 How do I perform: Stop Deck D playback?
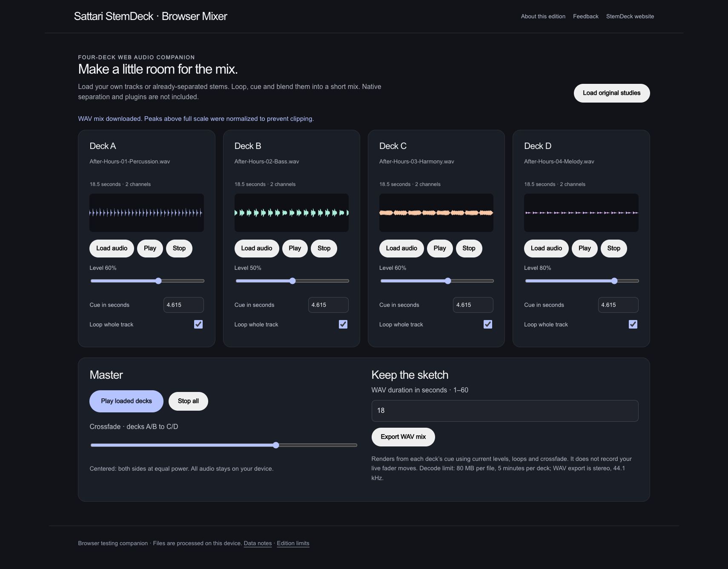(x=614, y=249)
